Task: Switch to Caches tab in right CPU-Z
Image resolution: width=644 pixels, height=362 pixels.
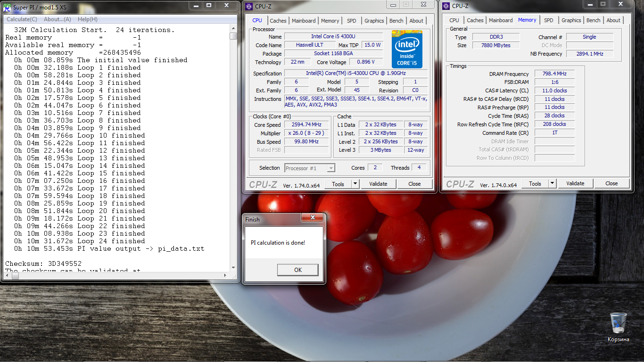Action: click(x=475, y=20)
